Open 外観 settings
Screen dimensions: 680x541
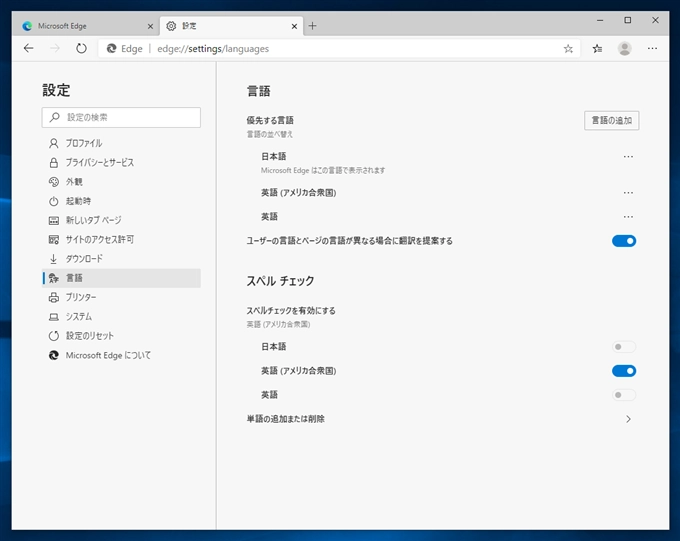(121, 182)
